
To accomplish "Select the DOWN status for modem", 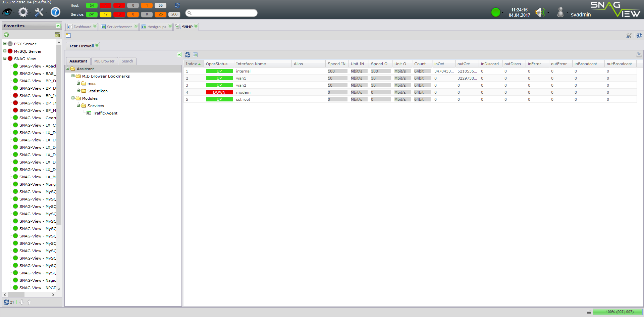I will tap(219, 92).
